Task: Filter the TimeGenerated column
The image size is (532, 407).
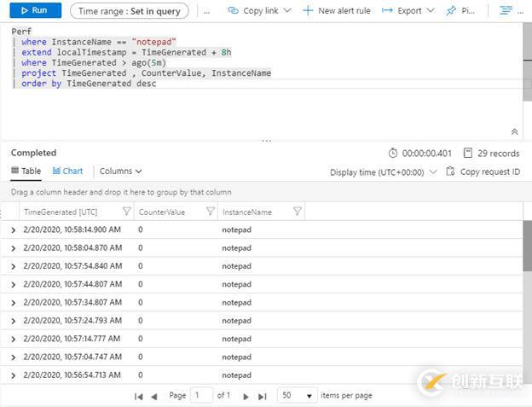Action: [126, 212]
